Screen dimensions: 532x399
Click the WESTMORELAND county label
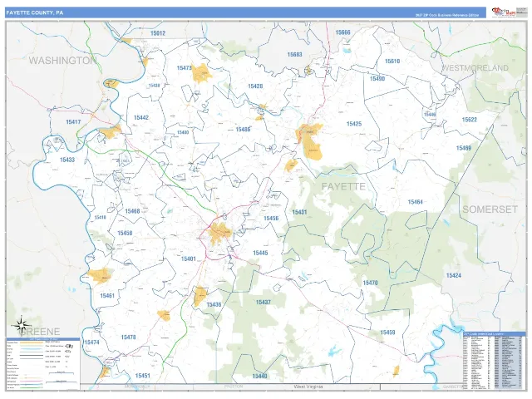point(475,68)
